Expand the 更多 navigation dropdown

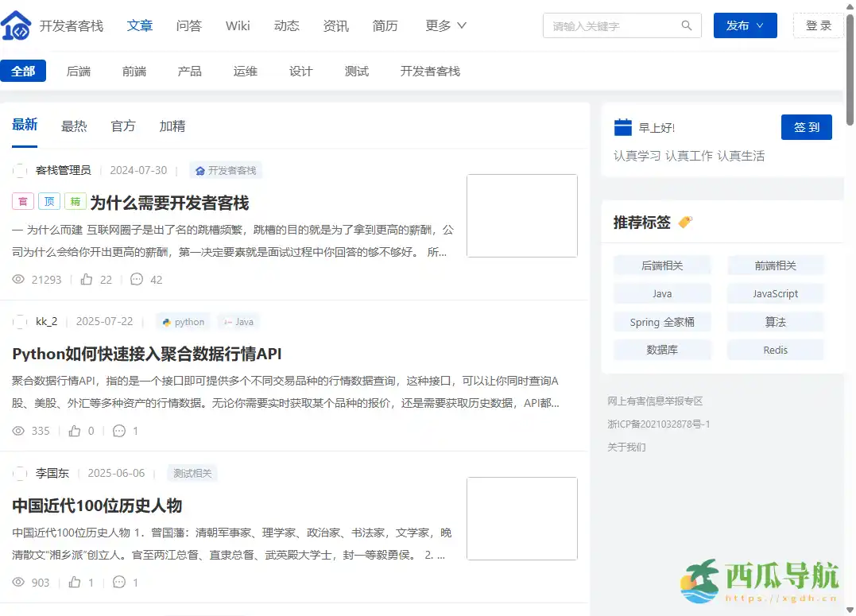point(445,25)
